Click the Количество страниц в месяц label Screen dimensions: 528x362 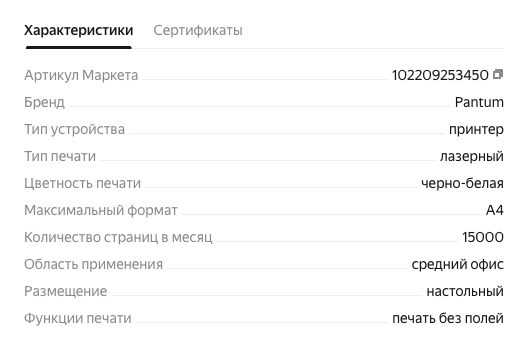[x=118, y=237]
